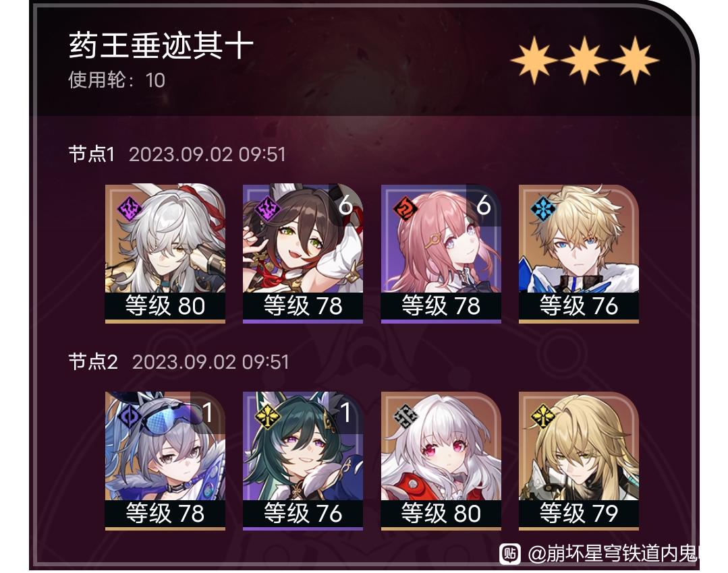
Task: Click eidolon number 6 badge on brunette character
Action: pos(345,205)
